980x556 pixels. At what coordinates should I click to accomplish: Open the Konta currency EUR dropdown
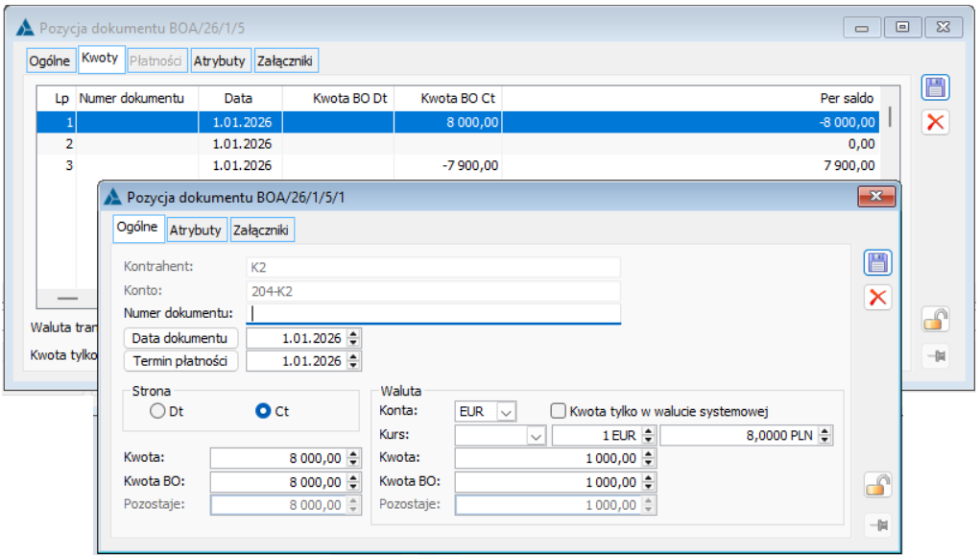tap(506, 412)
